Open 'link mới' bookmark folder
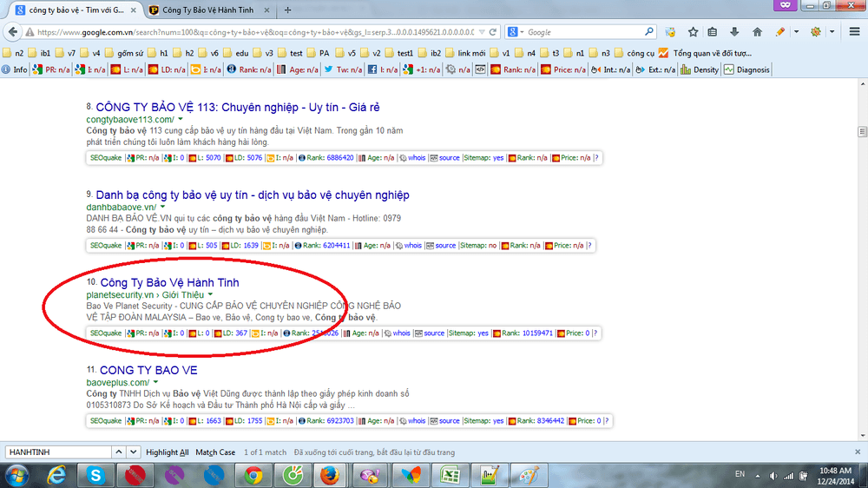868x488 pixels. (466, 53)
